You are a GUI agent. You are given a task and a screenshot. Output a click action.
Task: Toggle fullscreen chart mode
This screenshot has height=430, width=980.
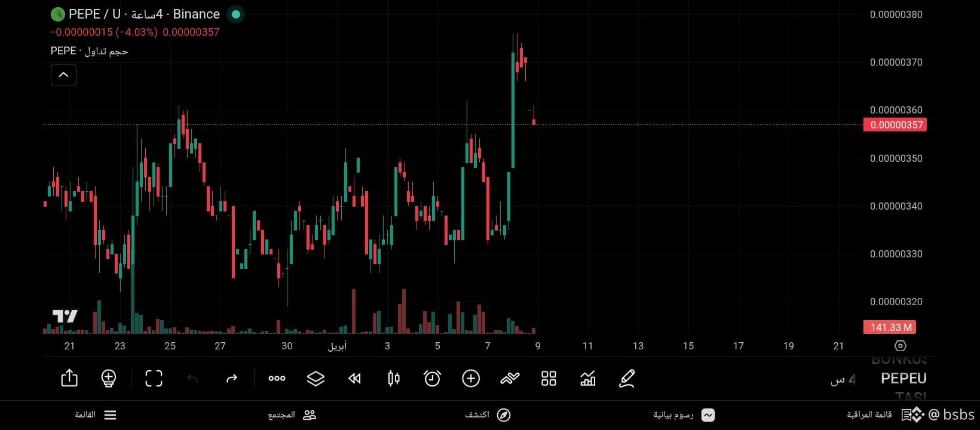click(154, 378)
